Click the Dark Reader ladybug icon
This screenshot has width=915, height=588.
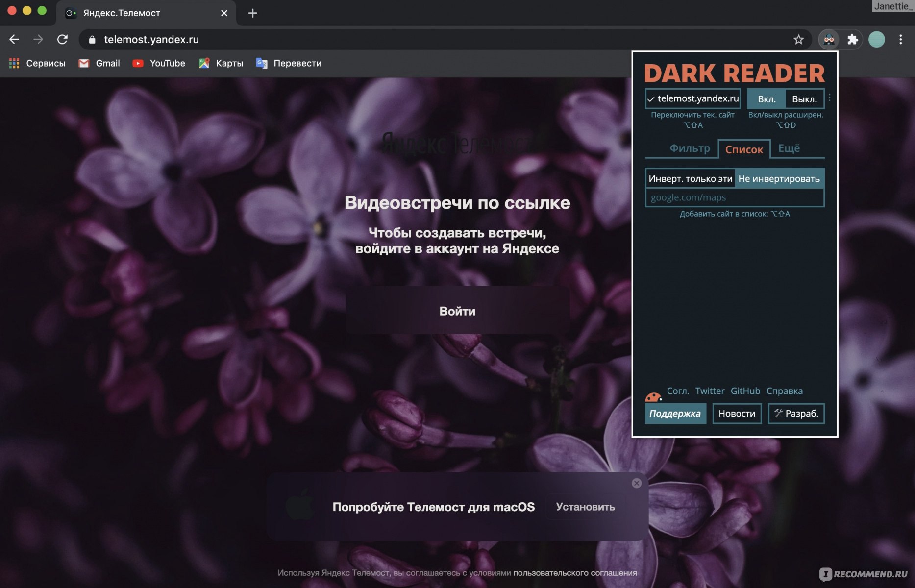click(x=653, y=396)
